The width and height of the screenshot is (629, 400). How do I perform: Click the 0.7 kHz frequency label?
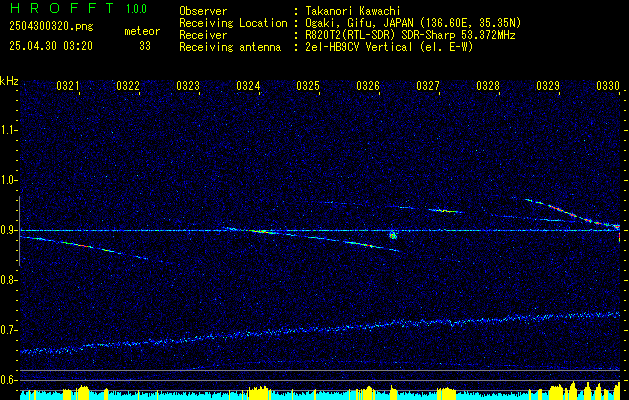(x=9, y=330)
